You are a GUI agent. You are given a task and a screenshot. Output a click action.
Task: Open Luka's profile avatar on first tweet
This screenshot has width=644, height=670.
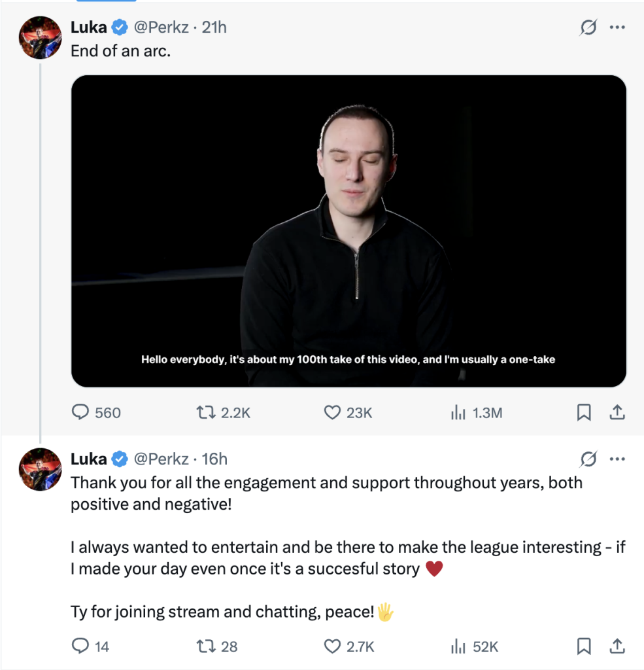coord(40,37)
